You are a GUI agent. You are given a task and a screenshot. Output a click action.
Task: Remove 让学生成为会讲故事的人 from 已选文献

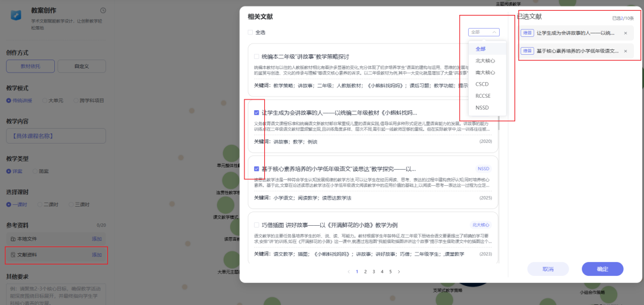[x=626, y=33]
